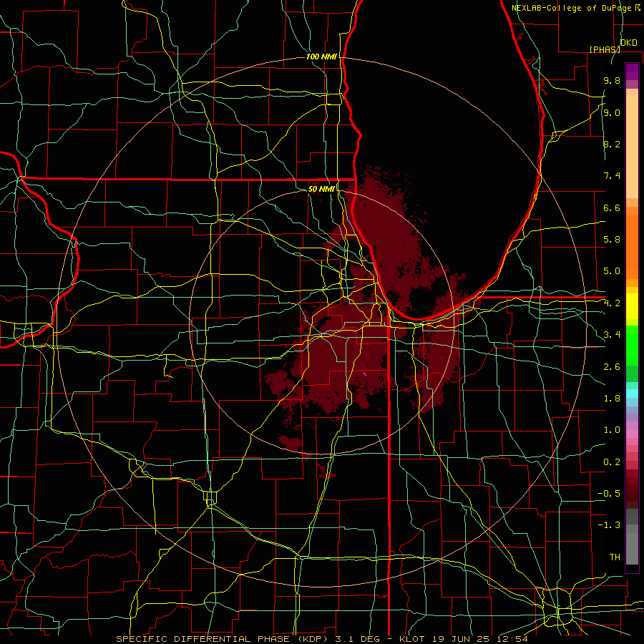This screenshot has width=644, height=644.
Task: Click the -1.3 scale value
Action: [609, 525]
